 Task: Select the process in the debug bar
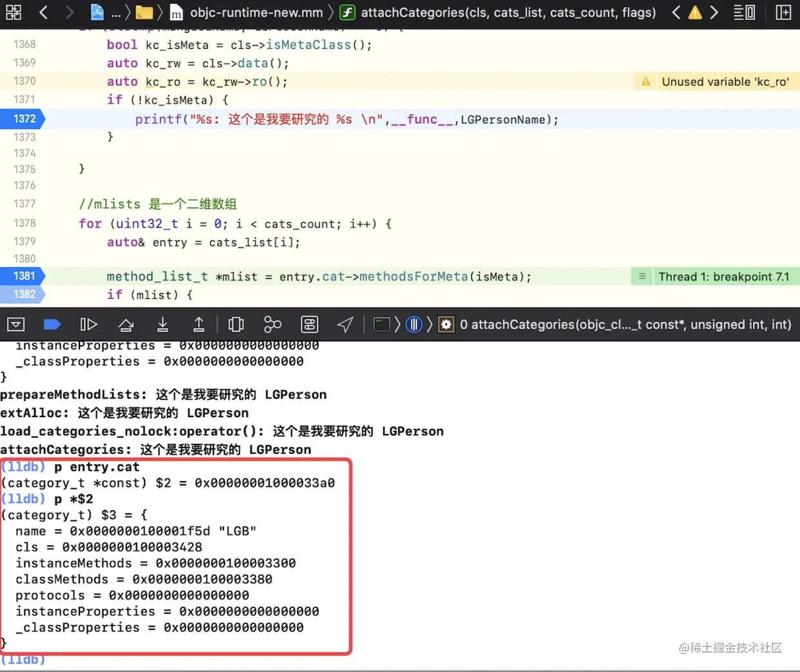(382, 324)
